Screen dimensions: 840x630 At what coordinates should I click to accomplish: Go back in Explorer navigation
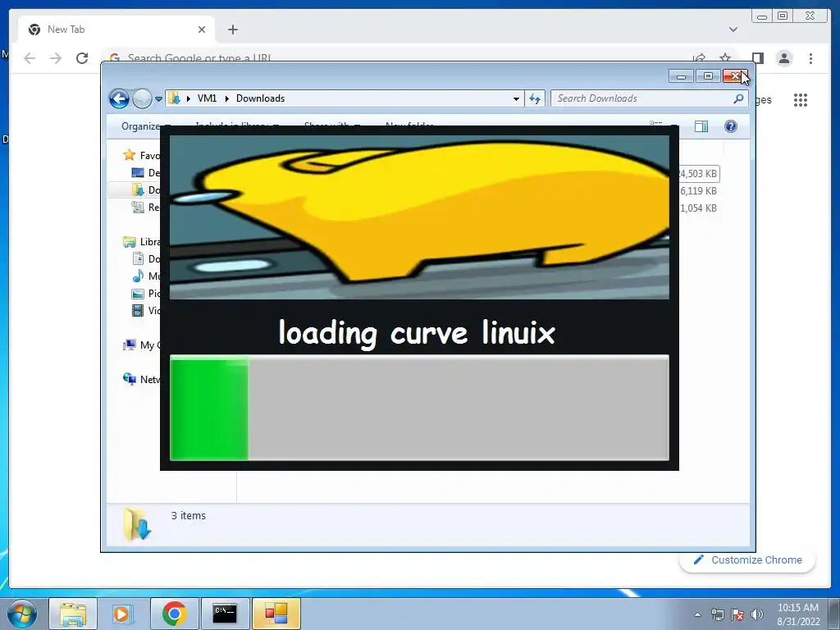coord(119,98)
